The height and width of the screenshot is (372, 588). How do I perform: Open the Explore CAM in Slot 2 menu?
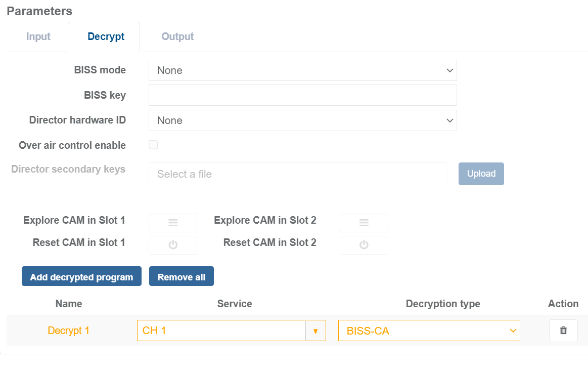(x=364, y=223)
